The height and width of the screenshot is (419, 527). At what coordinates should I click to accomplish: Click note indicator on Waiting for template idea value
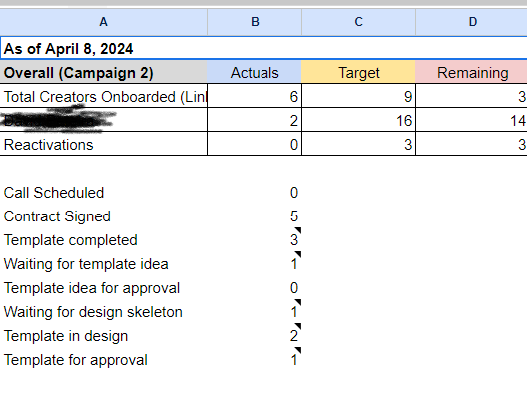[298, 254]
